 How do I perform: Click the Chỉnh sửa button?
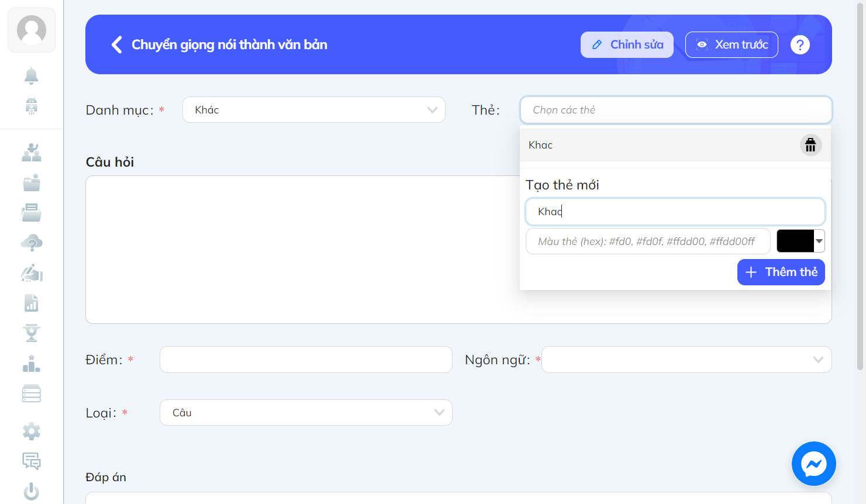click(627, 44)
